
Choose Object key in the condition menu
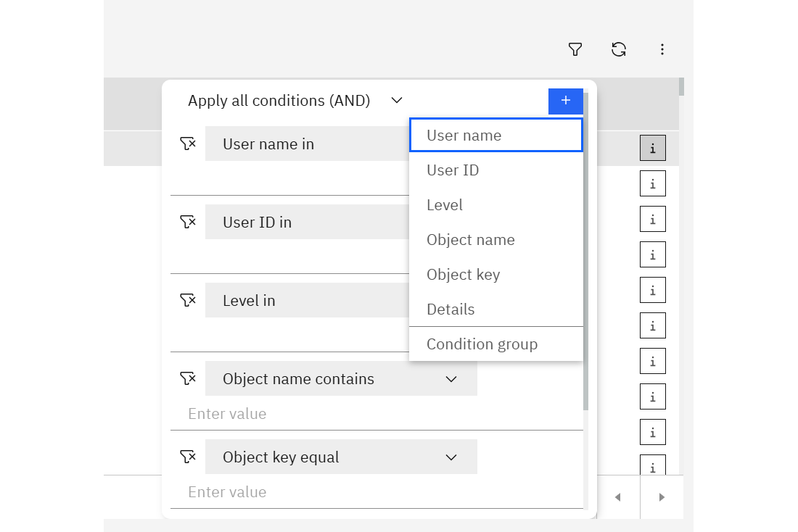495,275
